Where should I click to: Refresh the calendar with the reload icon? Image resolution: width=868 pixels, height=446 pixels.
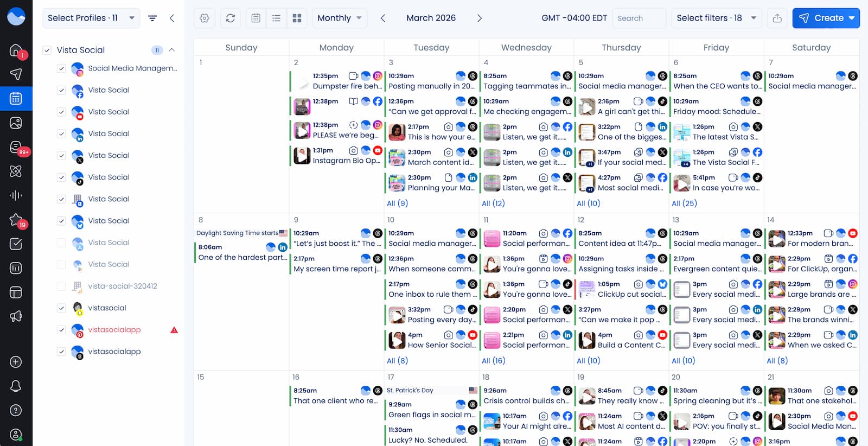pyautogui.click(x=231, y=18)
